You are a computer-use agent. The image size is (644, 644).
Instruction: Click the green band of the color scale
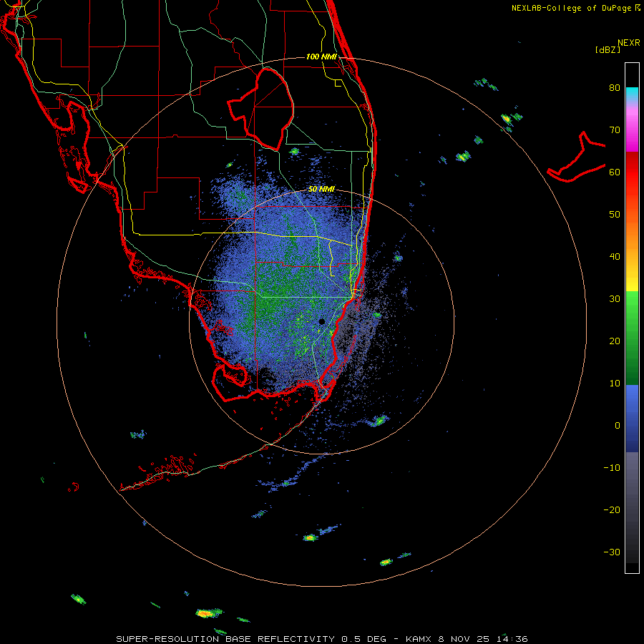[x=632, y=338]
